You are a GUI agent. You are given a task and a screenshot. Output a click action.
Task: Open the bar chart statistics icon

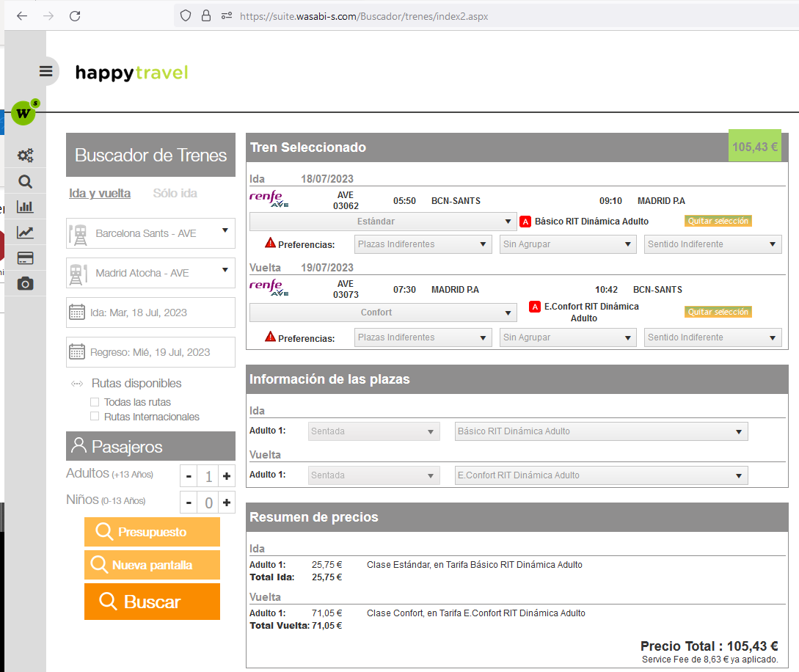click(26, 207)
